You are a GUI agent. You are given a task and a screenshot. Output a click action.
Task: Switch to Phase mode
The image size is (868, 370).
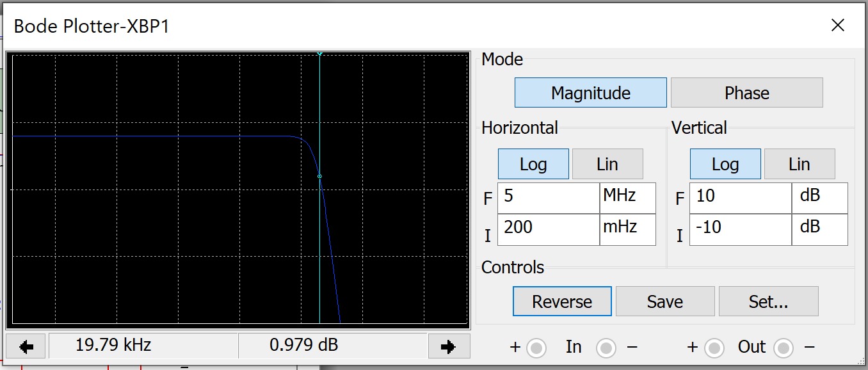coord(746,92)
